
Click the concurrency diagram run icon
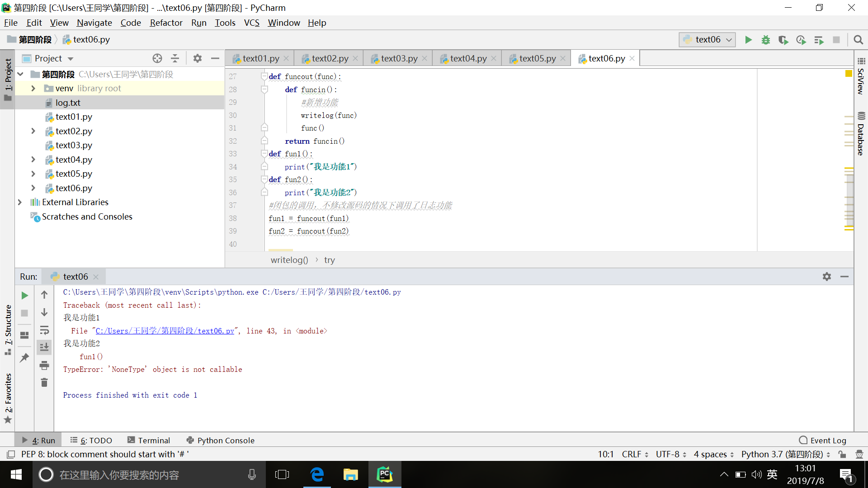tap(819, 40)
